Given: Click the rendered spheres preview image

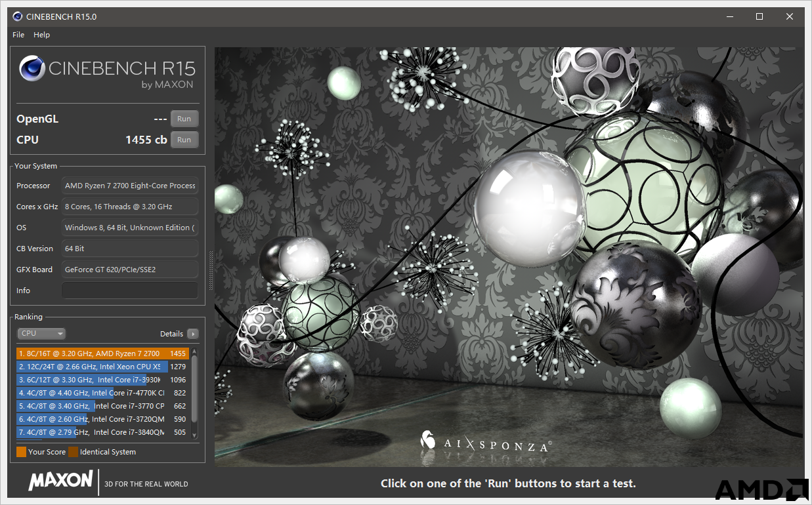Looking at the screenshot, I should pyautogui.click(x=509, y=256).
